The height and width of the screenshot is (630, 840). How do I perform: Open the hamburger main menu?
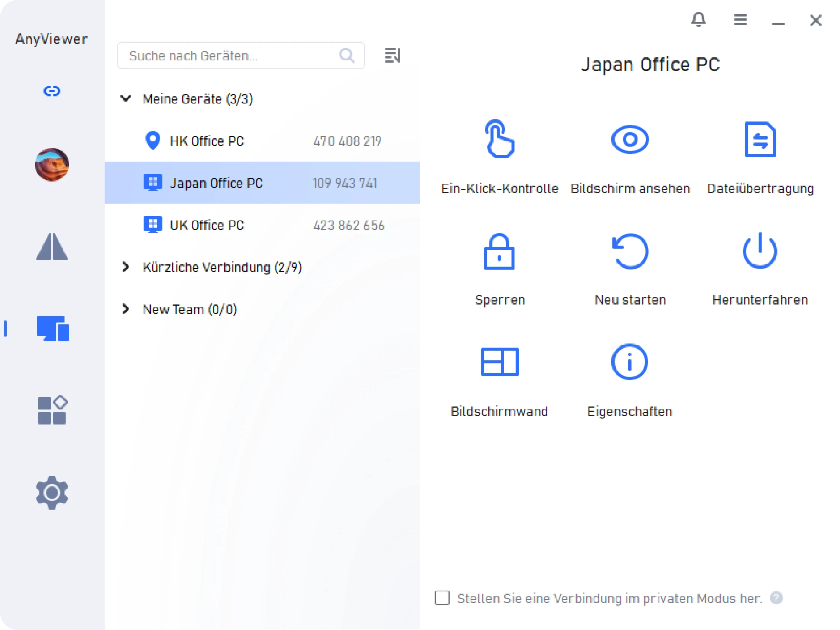coord(740,19)
